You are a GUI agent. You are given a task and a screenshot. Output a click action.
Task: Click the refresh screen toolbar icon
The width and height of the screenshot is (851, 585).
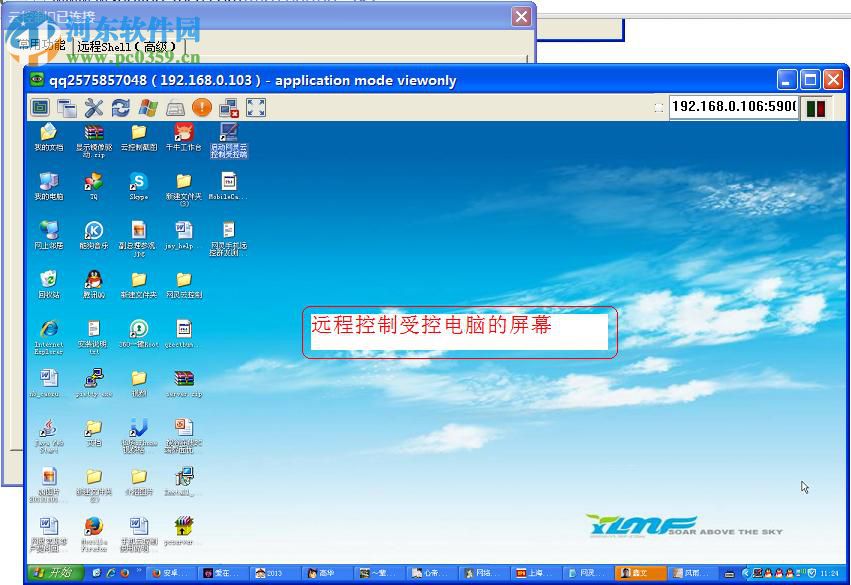pos(121,108)
